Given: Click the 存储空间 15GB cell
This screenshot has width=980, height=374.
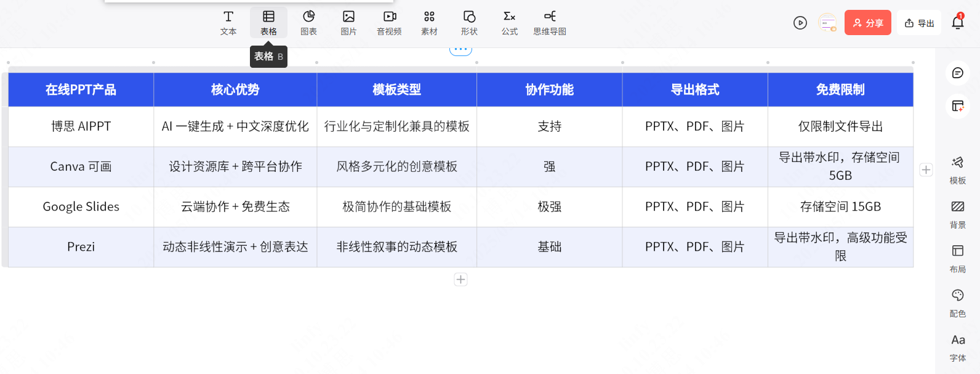Looking at the screenshot, I should point(840,206).
